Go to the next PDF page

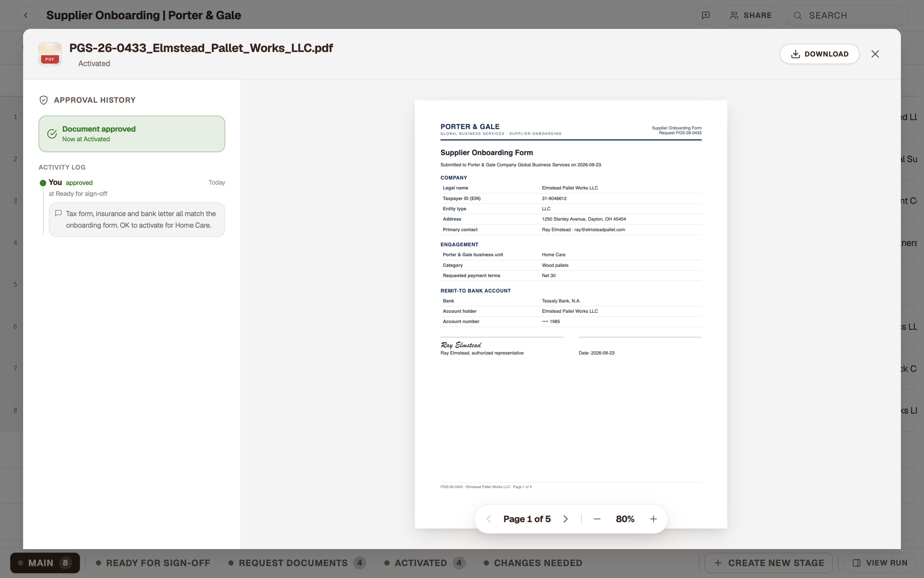coord(566,519)
